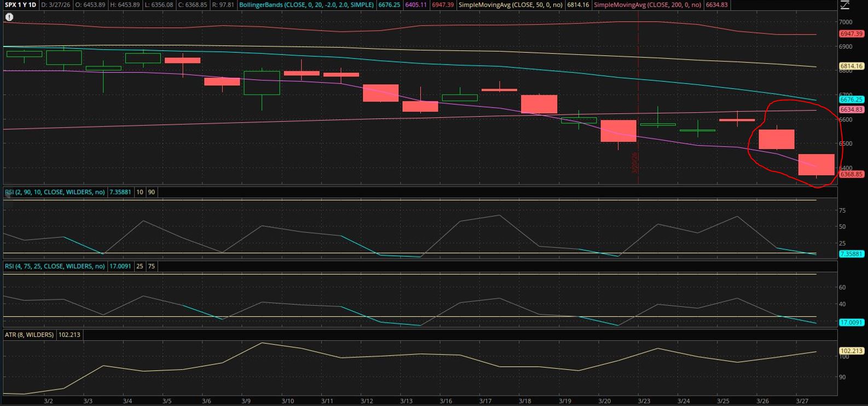
Task: Click the 3/27 red candlestick
Action: click(x=816, y=164)
